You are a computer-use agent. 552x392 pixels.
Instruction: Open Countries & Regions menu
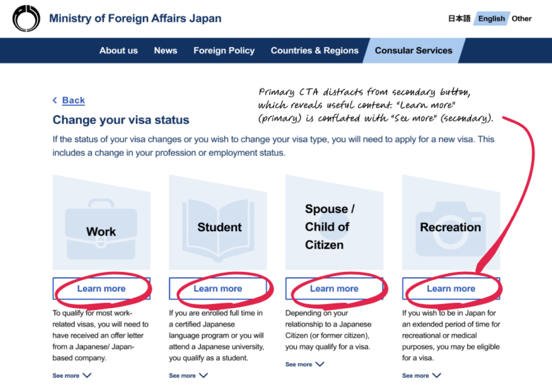point(315,50)
